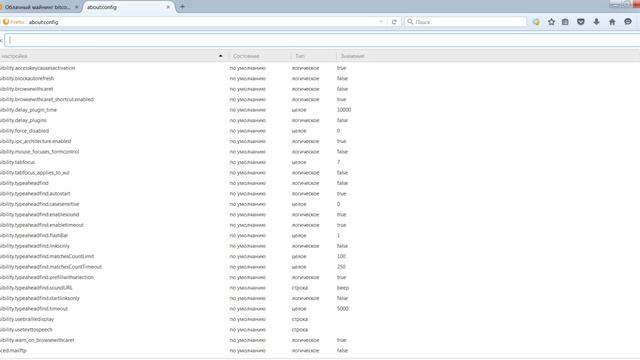Viewport: 640px width, 360px height.
Task: Select the typeaheadfind.linksonly preference
Action: tap(35, 246)
